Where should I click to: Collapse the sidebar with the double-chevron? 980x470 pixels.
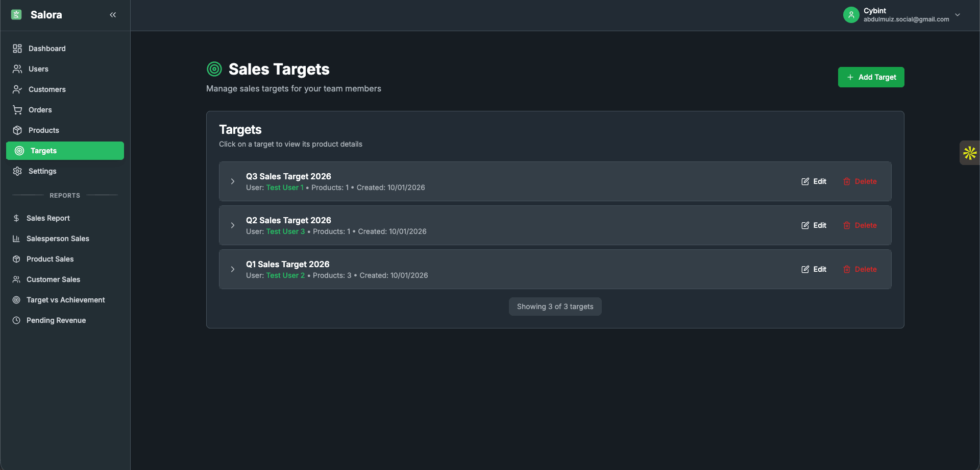click(x=113, y=15)
